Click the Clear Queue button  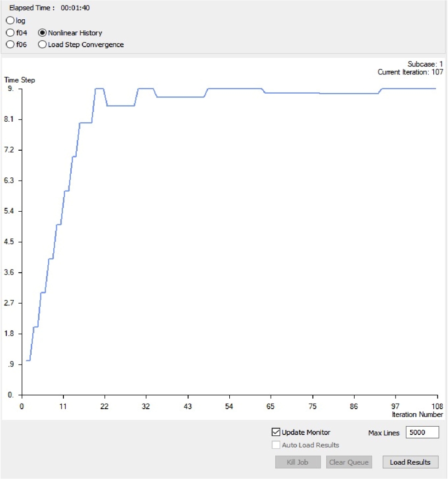tap(348, 462)
